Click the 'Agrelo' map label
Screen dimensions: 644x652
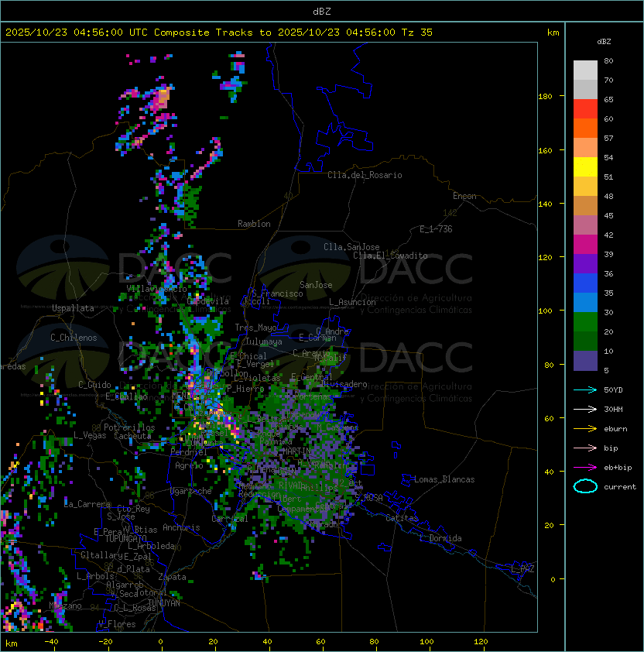point(189,465)
